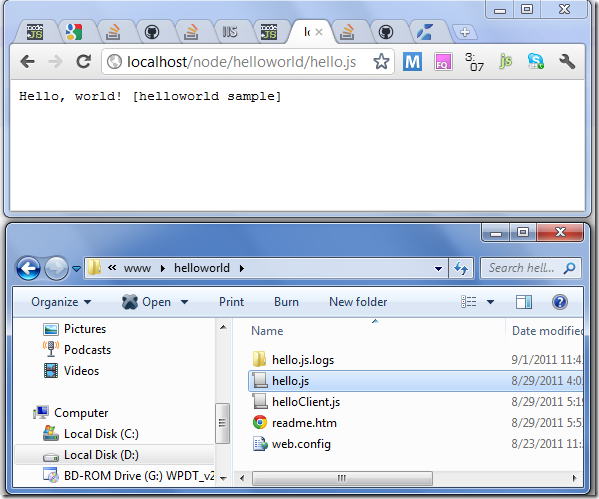Switch to the IIS browser tab
The image size is (599, 499).
click(x=230, y=32)
